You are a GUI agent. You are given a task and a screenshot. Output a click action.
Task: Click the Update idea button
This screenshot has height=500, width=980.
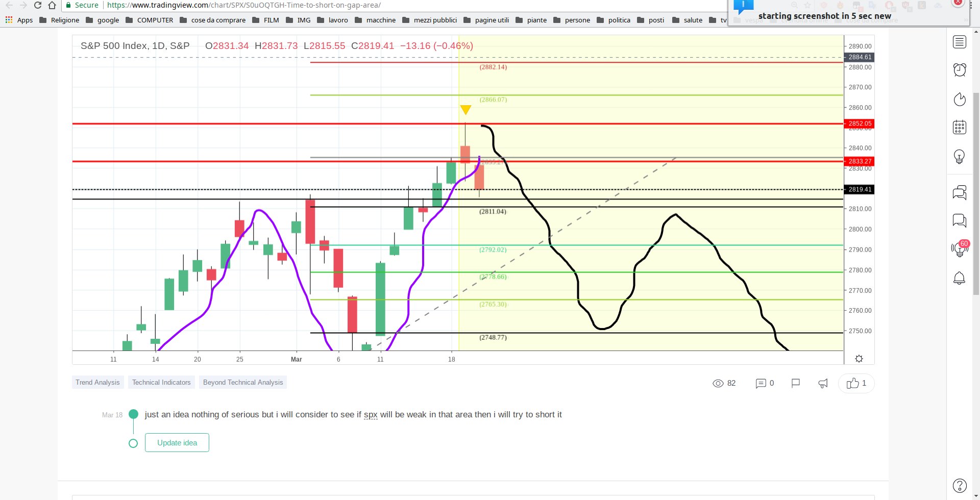(x=177, y=442)
